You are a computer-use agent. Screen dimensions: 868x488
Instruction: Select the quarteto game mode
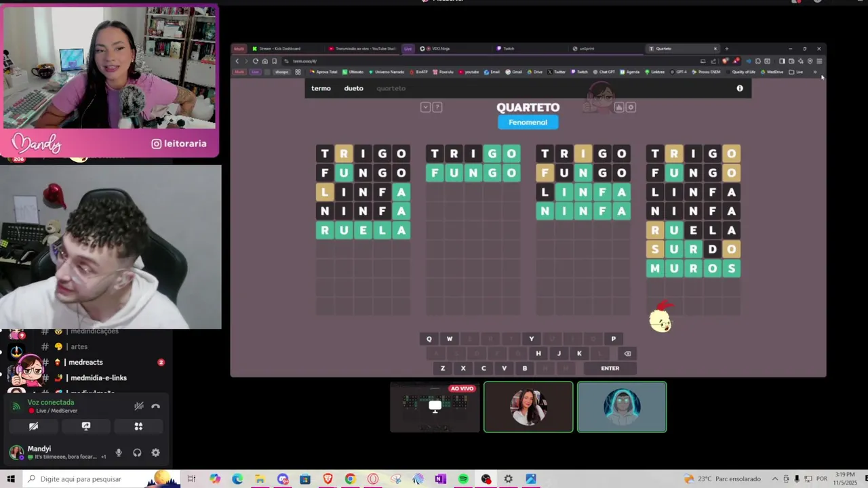391,88
